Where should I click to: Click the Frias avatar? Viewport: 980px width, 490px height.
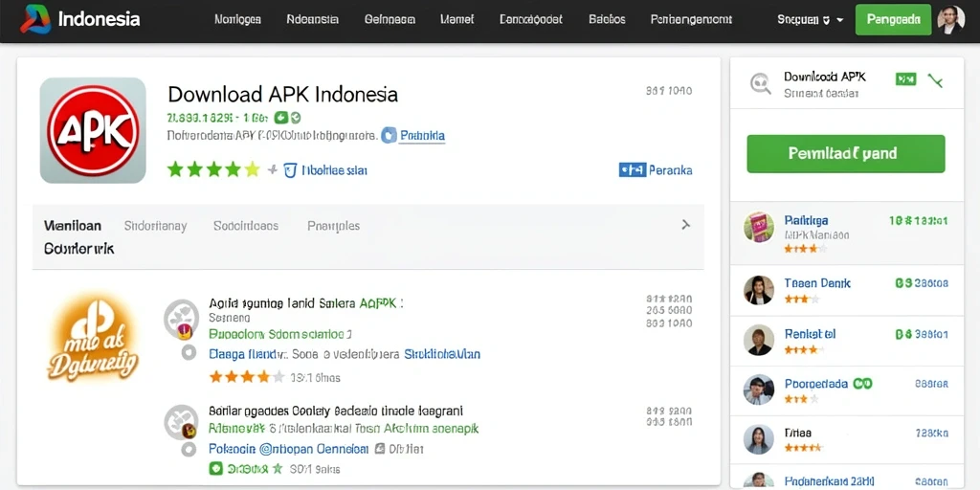pos(759,439)
